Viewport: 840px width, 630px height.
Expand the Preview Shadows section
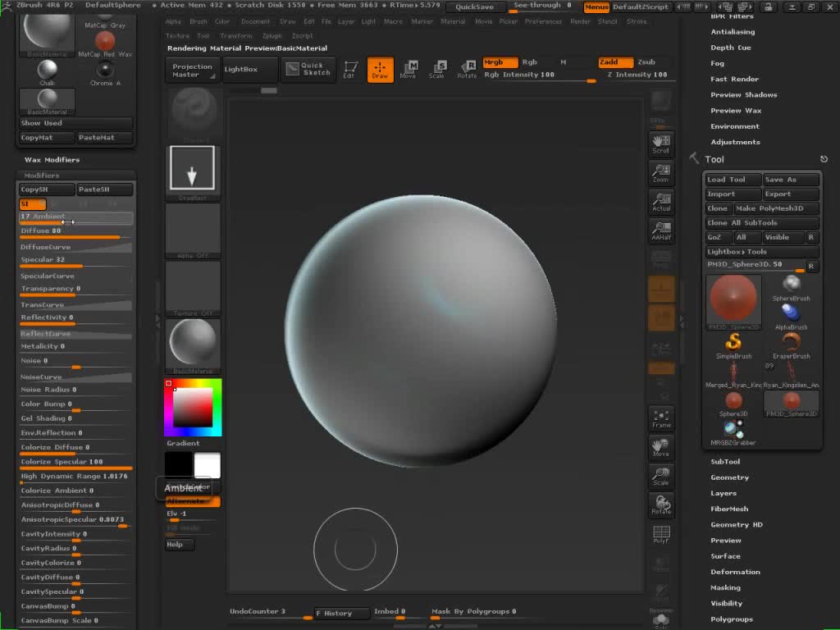pyautogui.click(x=743, y=95)
